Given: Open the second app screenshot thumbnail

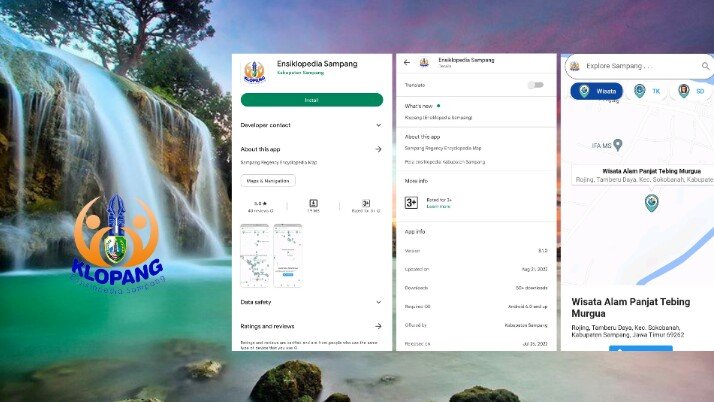Looking at the screenshot, I should (288, 255).
